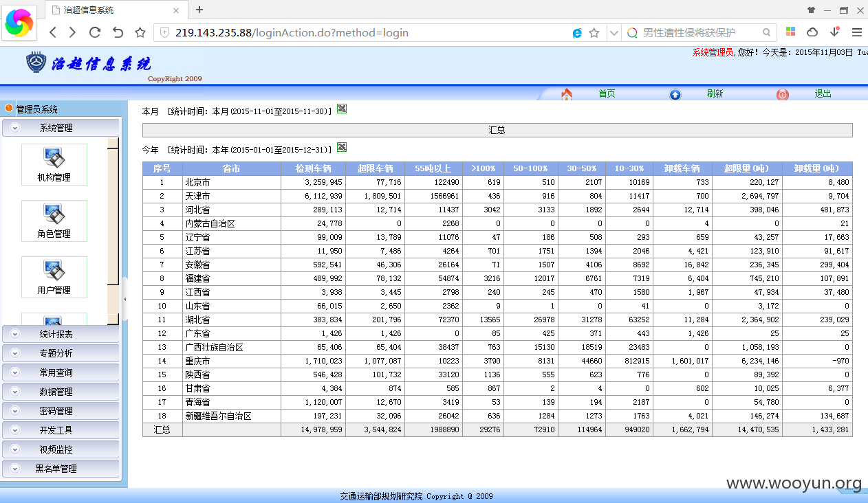The image size is (868, 503).
Task: Click the 卸载量(吨) column header
Action: 817,168
